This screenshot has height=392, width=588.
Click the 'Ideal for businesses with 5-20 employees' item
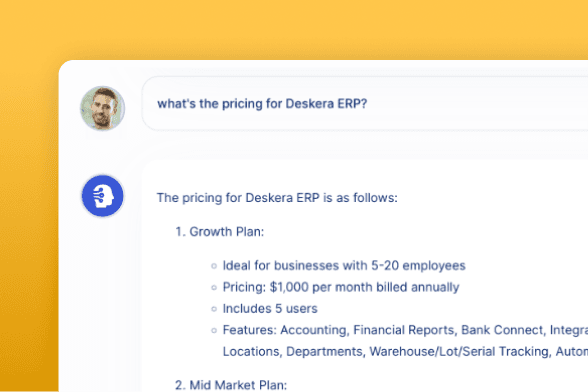click(344, 266)
